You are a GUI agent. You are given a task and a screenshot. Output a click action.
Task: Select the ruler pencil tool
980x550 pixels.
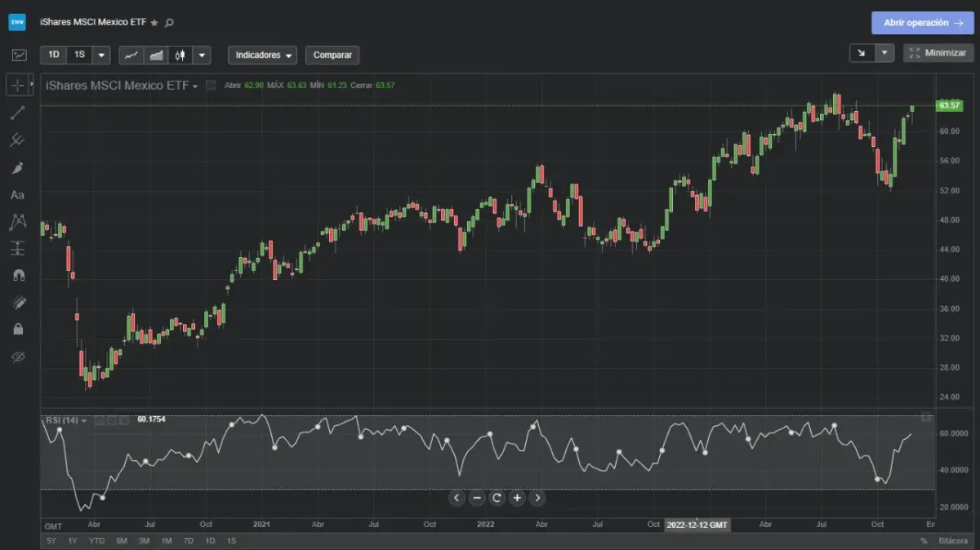[18, 303]
